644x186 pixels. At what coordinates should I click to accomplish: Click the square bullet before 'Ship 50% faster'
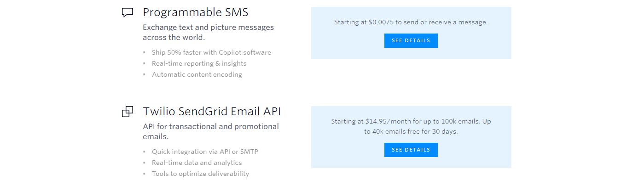click(144, 53)
